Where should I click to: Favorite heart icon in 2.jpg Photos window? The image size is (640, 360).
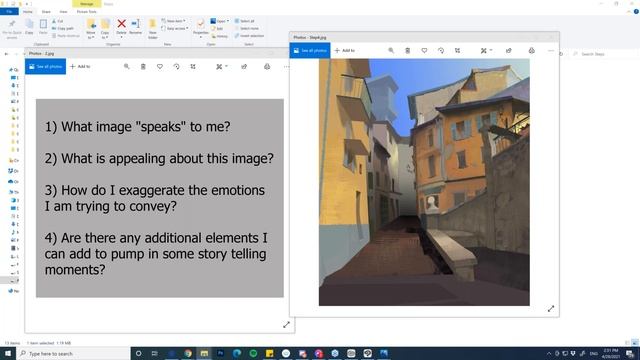click(160, 67)
